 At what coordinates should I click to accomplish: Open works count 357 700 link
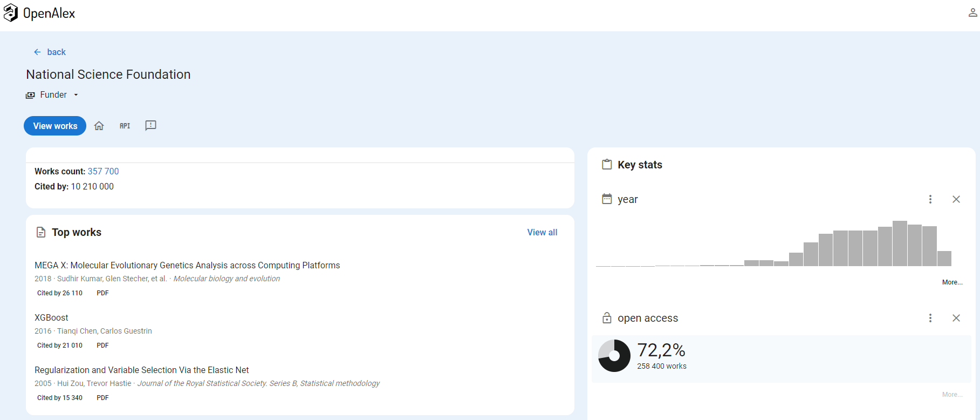pyautogui.click(x=103, y=171)
